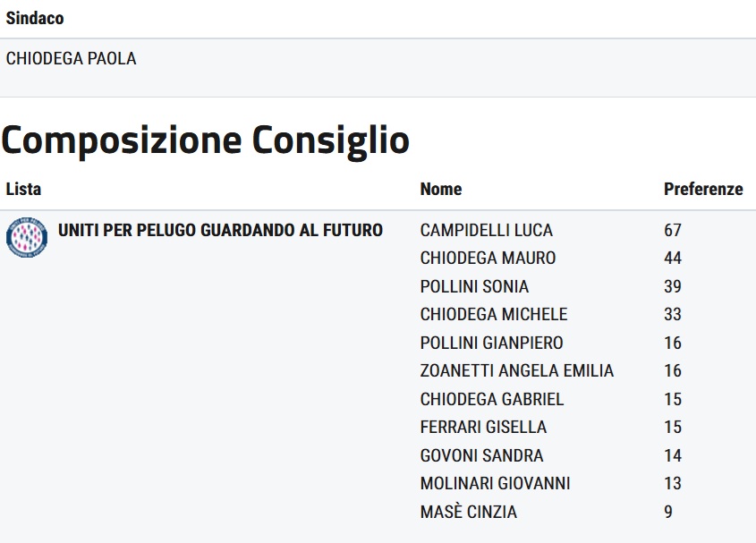The width and height of the screenshot is (756, 543).
Task: Select Pollini Sonia in the council list
Action: point(474,286)
